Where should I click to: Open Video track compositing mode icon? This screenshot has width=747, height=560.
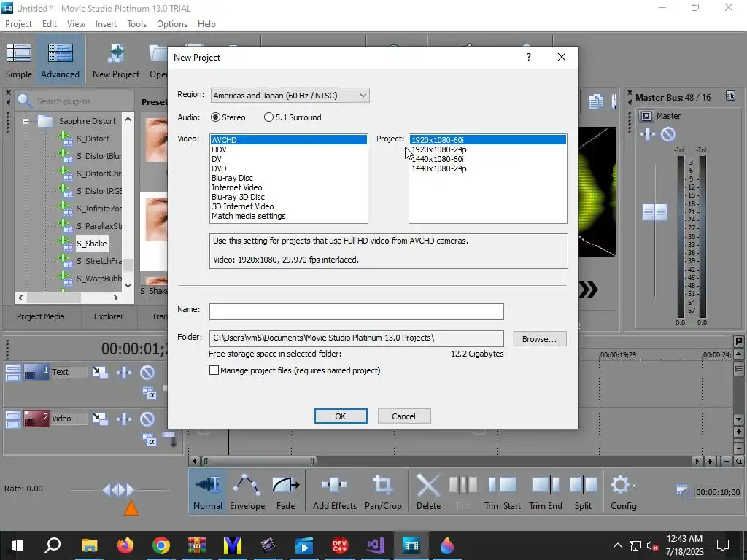coord(100,419)
